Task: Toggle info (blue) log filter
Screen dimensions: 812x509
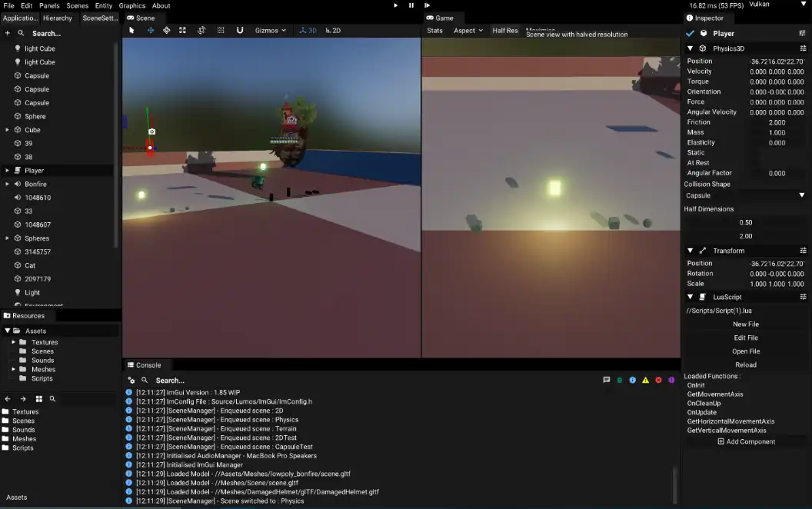Action: point(632,380)
